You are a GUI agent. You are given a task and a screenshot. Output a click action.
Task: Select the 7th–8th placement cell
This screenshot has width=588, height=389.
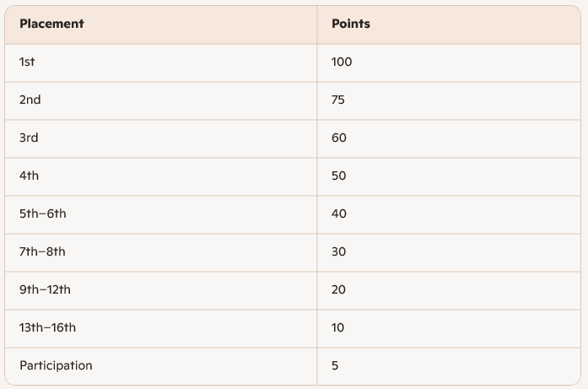click(x=42, y=251)
